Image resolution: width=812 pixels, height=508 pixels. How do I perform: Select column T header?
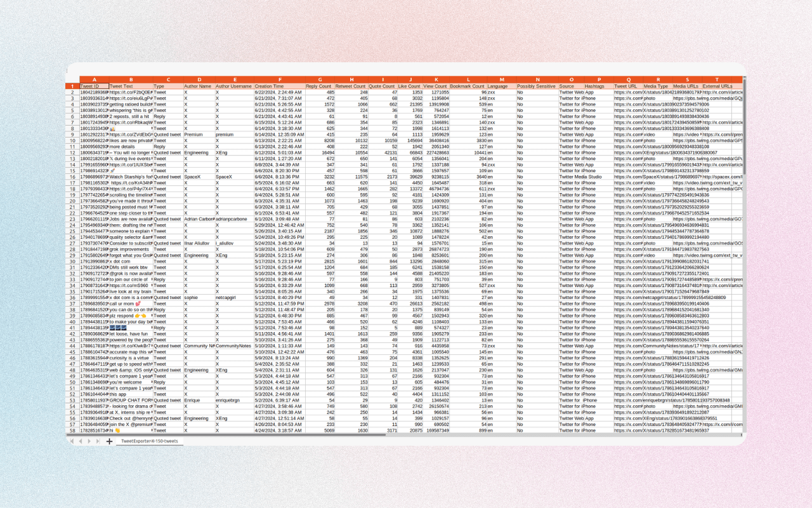[717, 80]
